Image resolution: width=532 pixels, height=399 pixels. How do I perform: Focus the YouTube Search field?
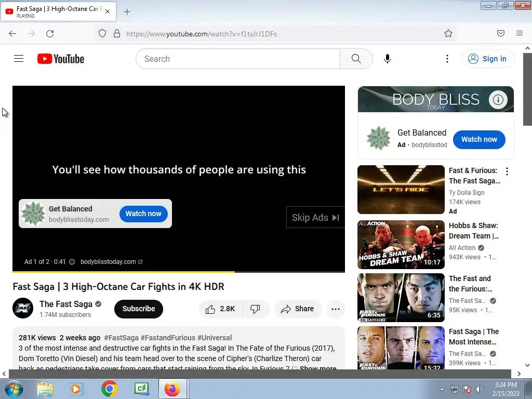pos(238,59)
